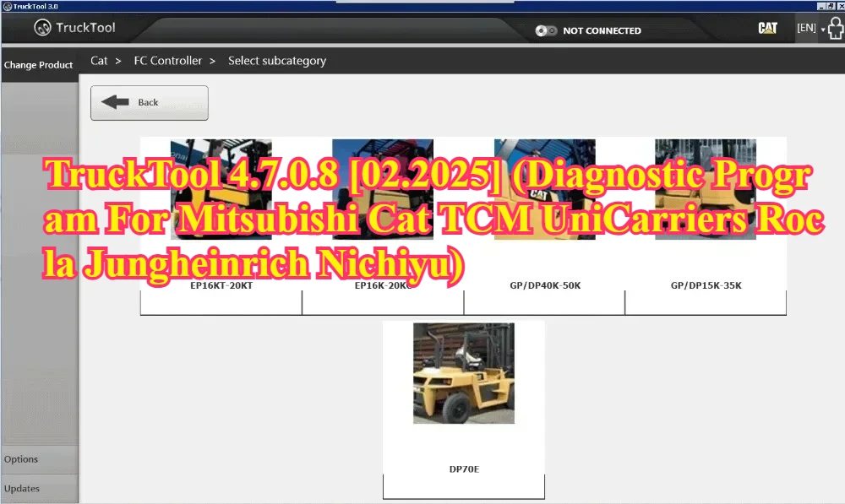Select the DP70E forklift thumbnail
This screenshot has height=504, width=845.
point(463,373)
